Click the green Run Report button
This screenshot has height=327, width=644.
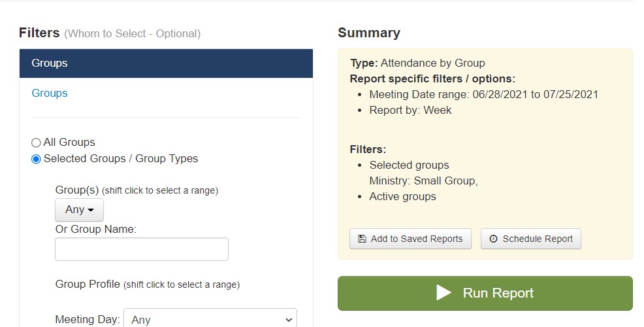point(485,293)
